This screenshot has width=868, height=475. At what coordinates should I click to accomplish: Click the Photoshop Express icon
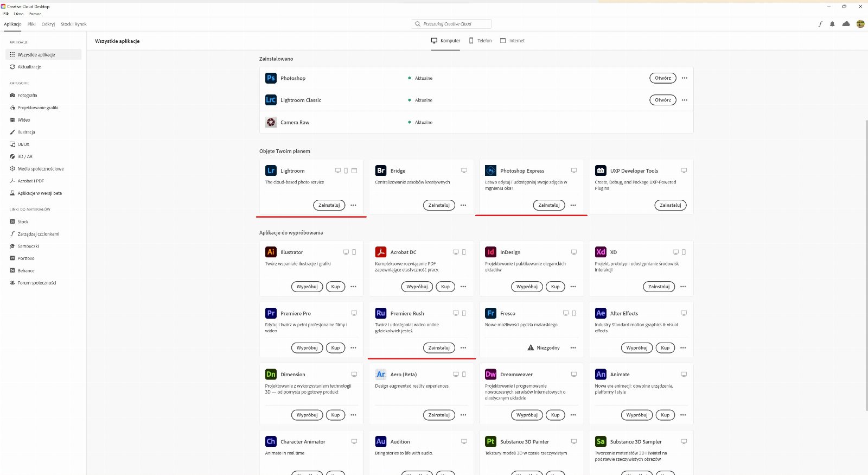click(490, 170)
